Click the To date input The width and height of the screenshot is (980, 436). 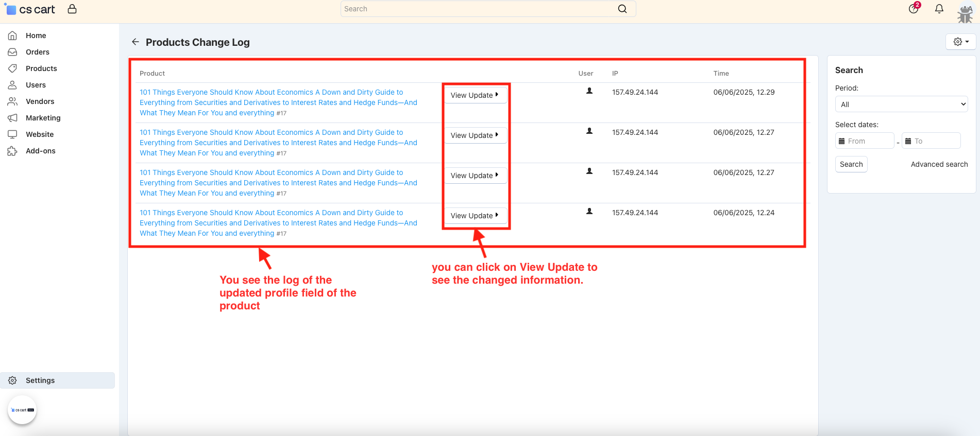[931, 141]
